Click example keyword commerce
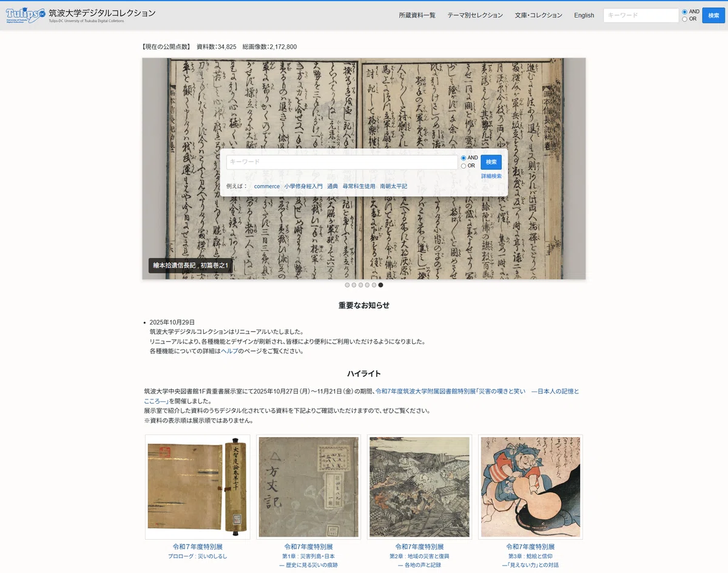Screen dimensions: 728x573 point(267,186)
